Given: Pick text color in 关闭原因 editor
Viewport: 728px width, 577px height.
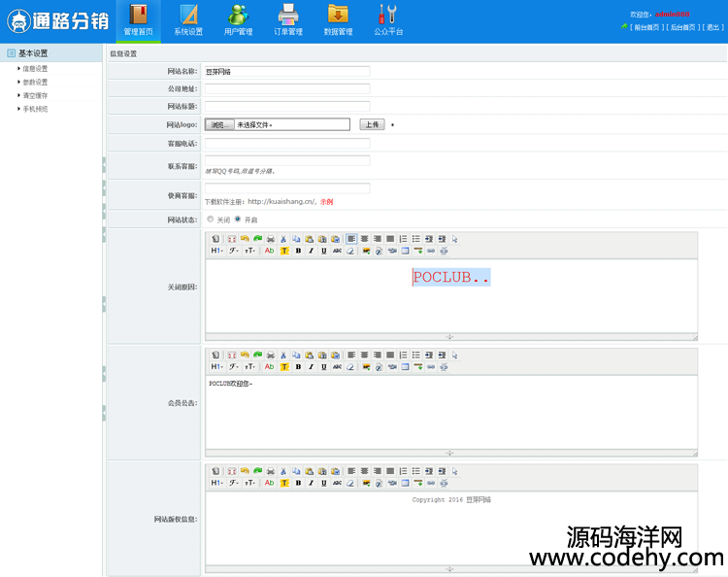Looking at the screenshot, I should pyautogui.click(x=269, y=251).
